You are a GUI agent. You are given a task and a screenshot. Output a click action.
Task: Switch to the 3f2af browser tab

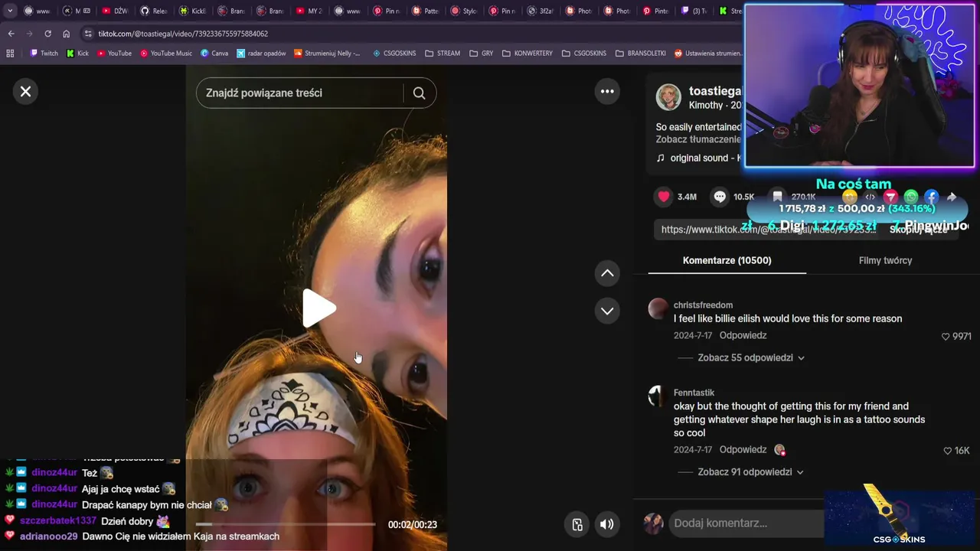coord(540,11)
